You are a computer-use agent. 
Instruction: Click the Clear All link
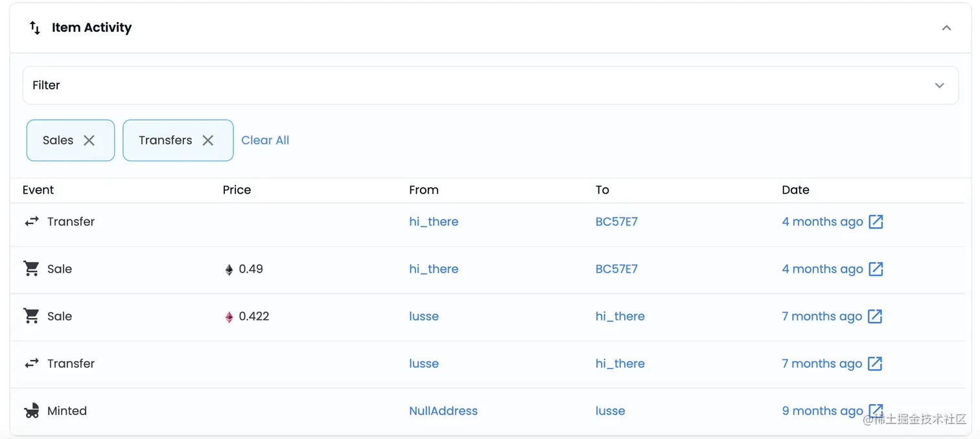tap(265, 141)
